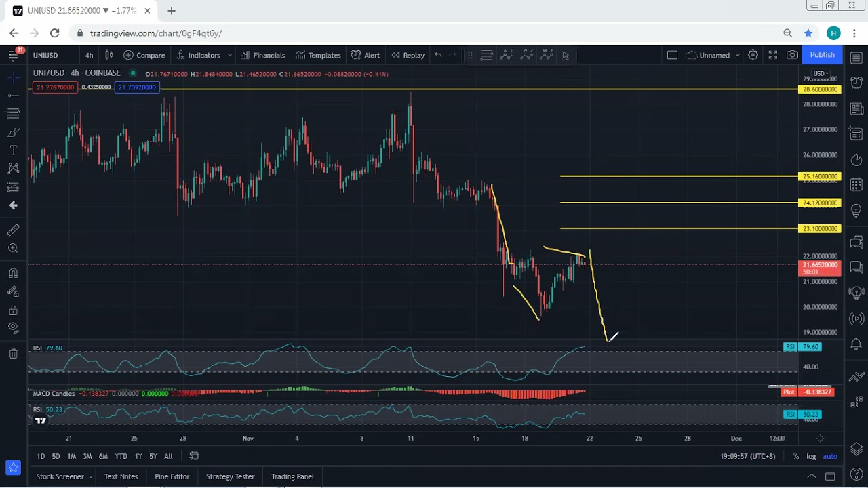
Task: Start bar Replay mode
Action: (408, 55)
